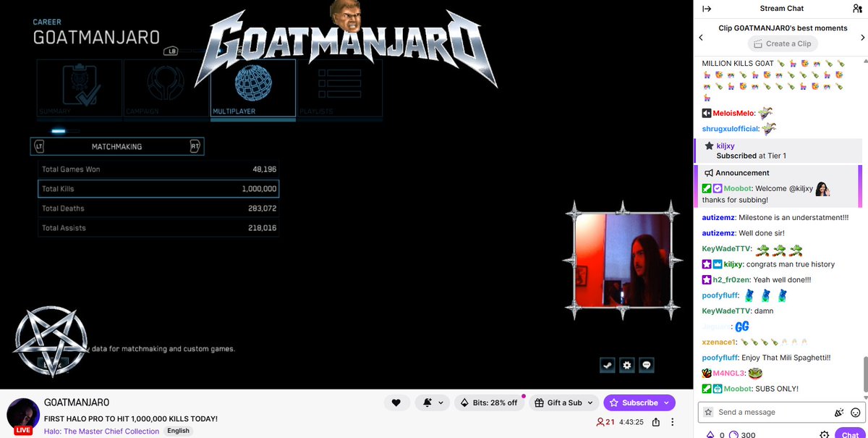Click RT arrow on Matchmaking selector
The image size is (868, 438).
tap(195, 146)
